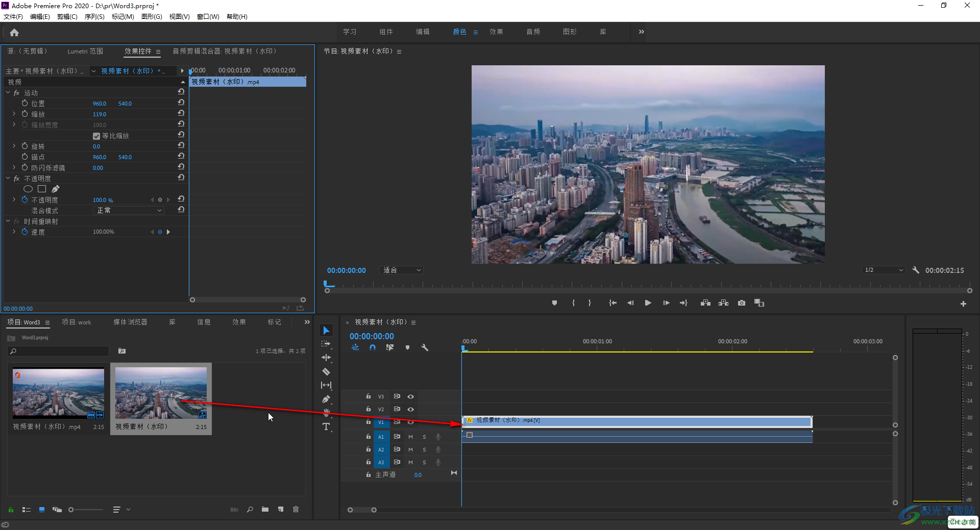The height and width of the screenshot is (530, 980).
Task: Step forward one frame
Action: [666, 303]
